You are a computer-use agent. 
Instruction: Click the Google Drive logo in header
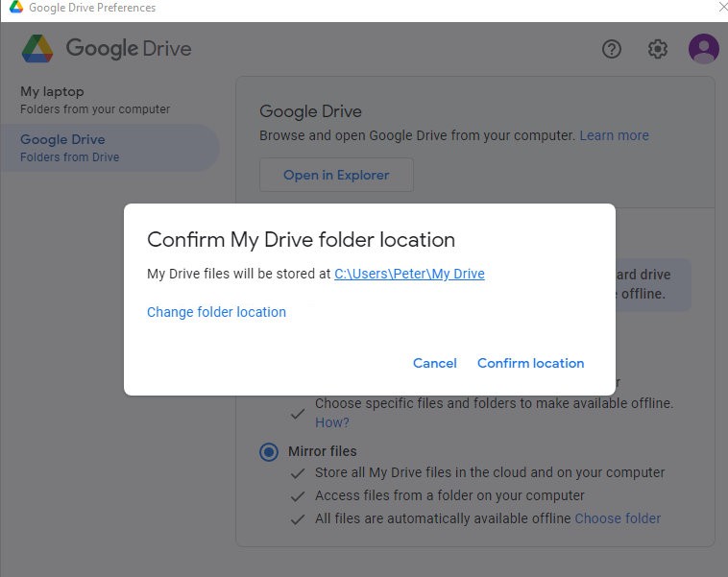point(37,48)
